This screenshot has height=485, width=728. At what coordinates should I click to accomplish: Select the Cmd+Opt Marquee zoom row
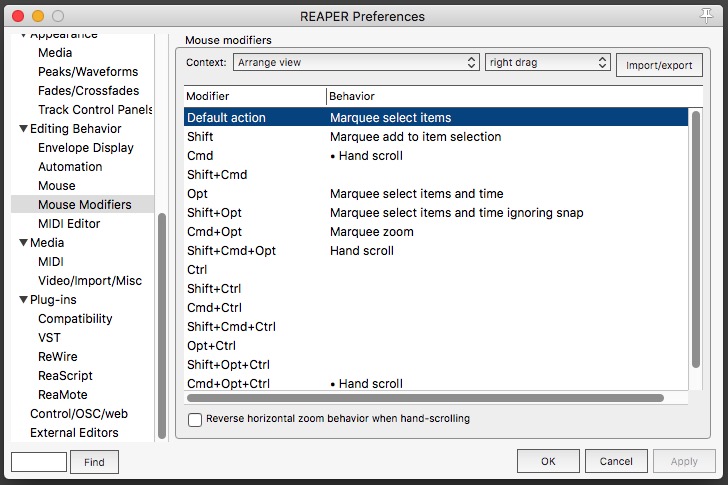point(436,232)
